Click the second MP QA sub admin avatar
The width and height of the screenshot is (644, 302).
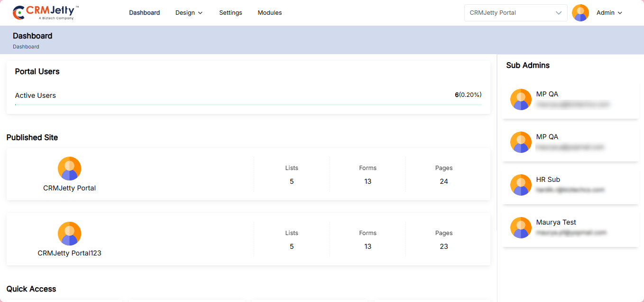(521, 142)
